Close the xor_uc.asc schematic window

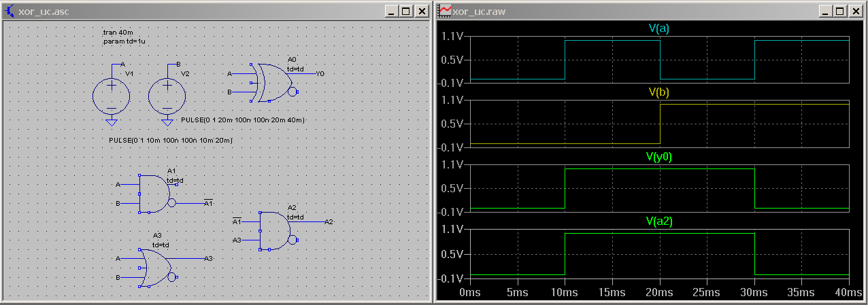click(422, 12)
